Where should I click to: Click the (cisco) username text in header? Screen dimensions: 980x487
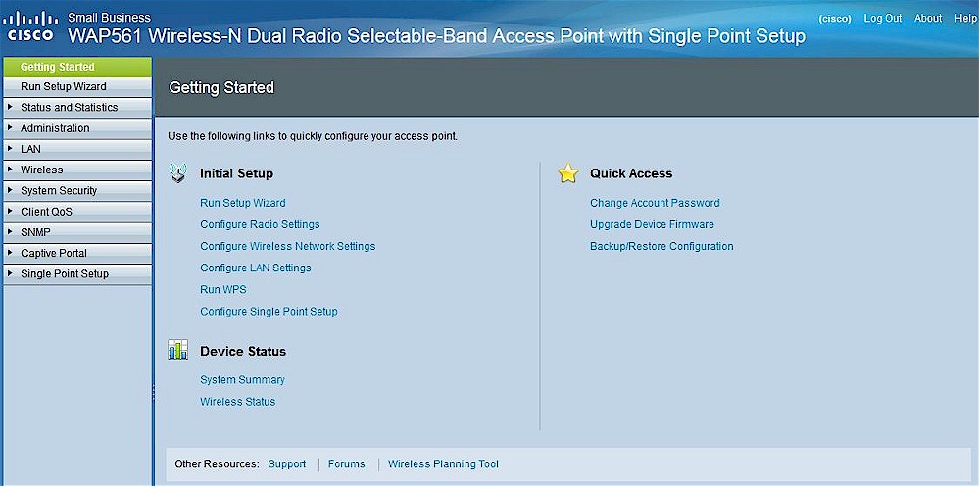pyautogui.click(x=834, y=19)
